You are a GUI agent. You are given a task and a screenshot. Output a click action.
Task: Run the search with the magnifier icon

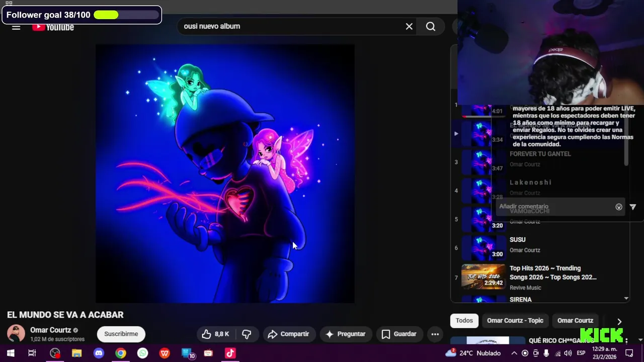pos(431,26)
